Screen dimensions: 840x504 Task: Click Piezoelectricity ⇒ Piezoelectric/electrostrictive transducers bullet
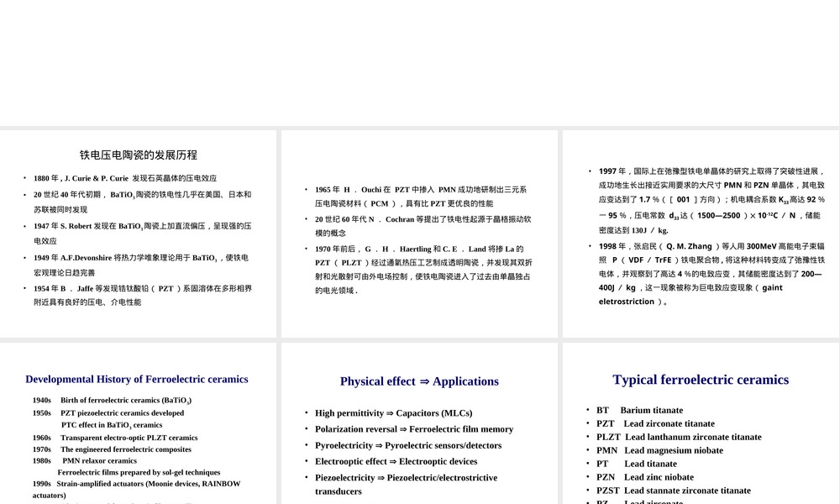click(406, 484)
